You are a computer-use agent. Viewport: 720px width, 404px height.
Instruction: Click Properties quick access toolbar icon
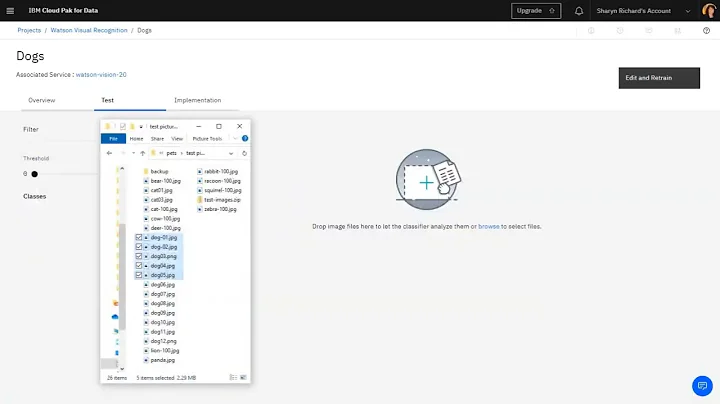point(123,126)
